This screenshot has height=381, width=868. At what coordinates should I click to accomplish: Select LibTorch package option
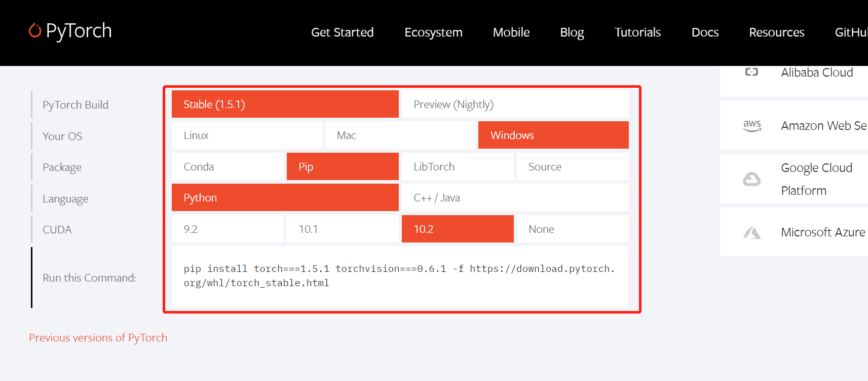click(x=458, y=166)
